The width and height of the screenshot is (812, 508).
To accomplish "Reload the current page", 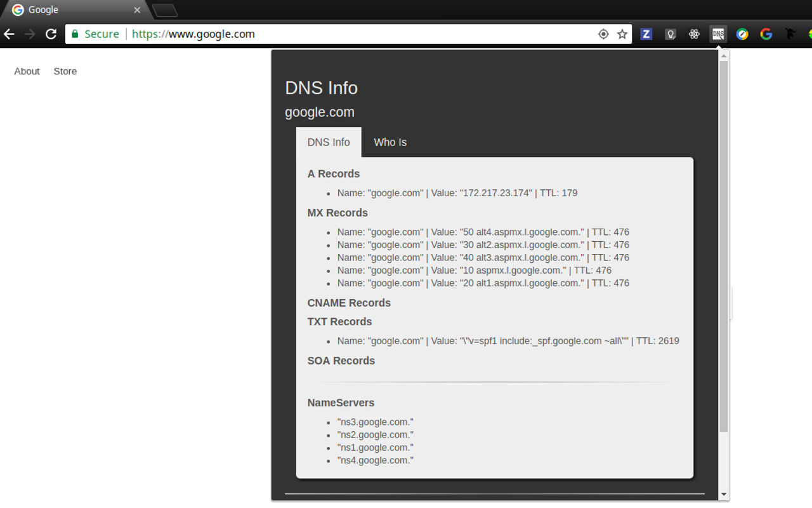I will point(51,34).
